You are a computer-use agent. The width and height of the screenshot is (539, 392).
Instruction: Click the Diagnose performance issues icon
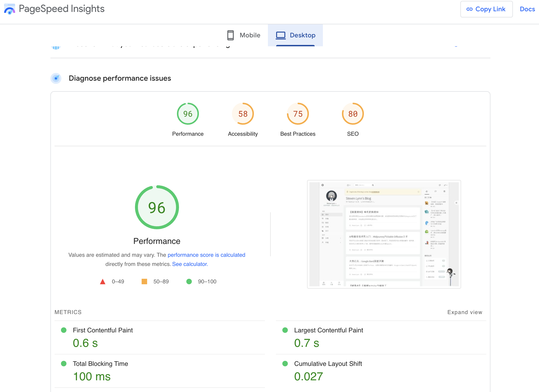click(x=56, y=78)
